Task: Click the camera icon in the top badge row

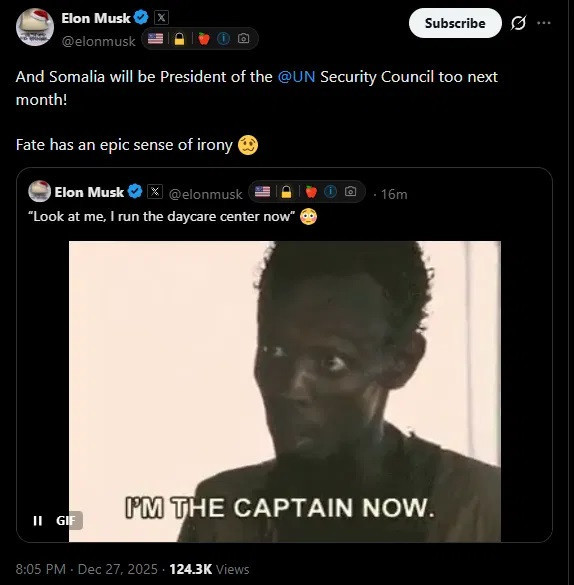Action: click(244, 38)
